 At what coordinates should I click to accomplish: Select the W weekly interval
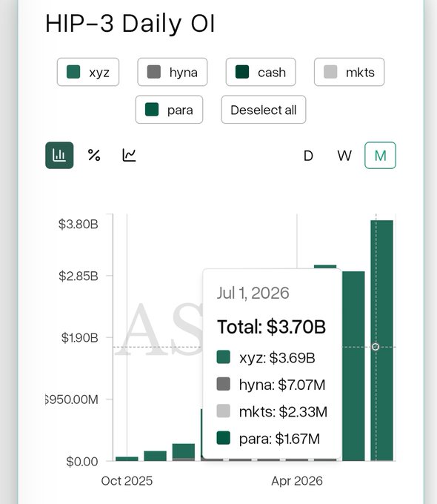tap(344, 156)
